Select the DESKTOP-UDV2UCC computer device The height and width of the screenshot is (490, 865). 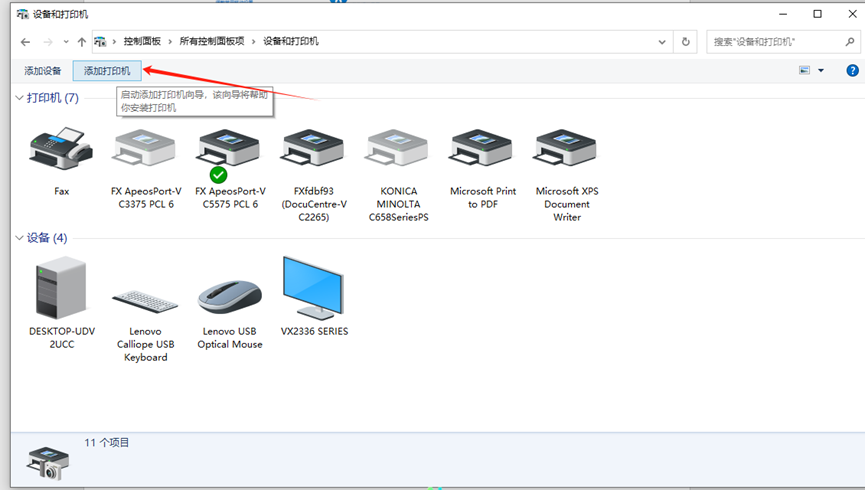(x=61, y=288)
